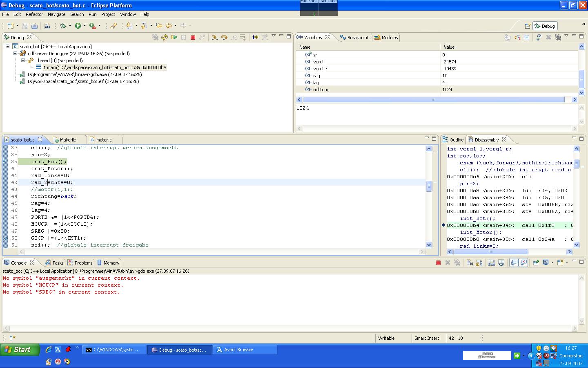
Task: Collapse all entries in the Variables view
Action: coord(526,37)
